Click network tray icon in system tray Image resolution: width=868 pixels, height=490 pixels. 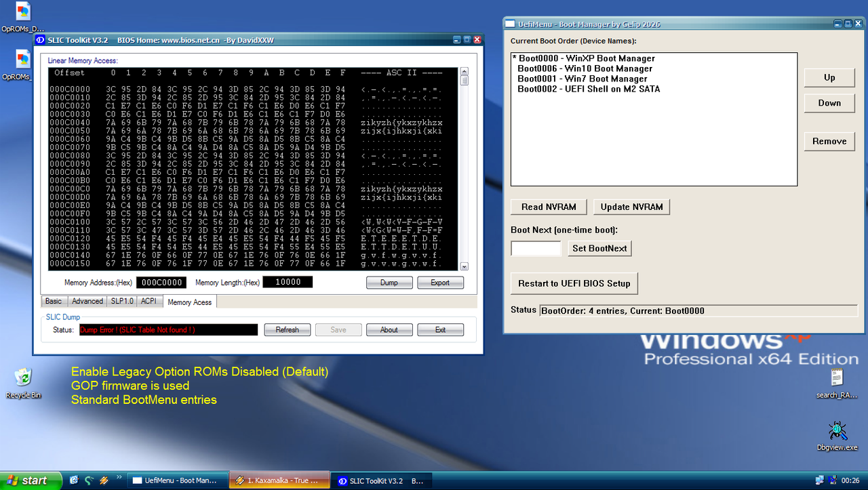819,481
